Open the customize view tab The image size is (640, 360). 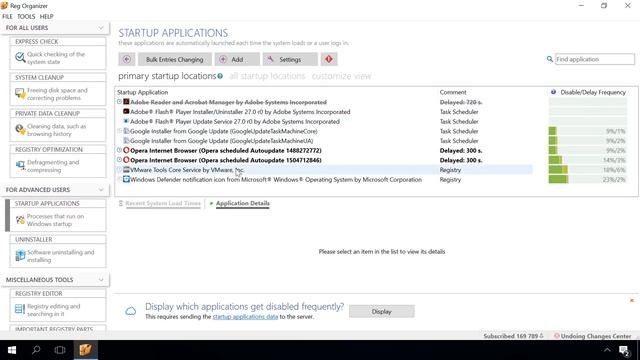tap(341, 76)
